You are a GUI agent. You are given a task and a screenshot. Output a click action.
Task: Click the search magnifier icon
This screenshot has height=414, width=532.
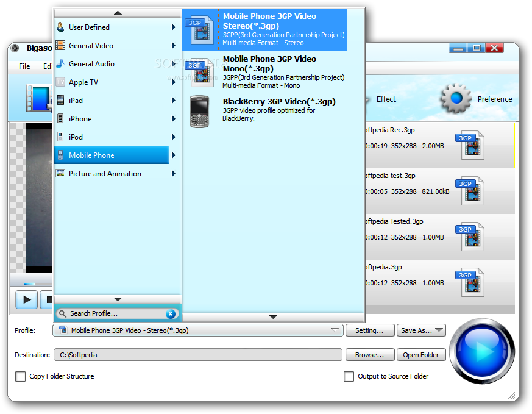click(62, 313)
